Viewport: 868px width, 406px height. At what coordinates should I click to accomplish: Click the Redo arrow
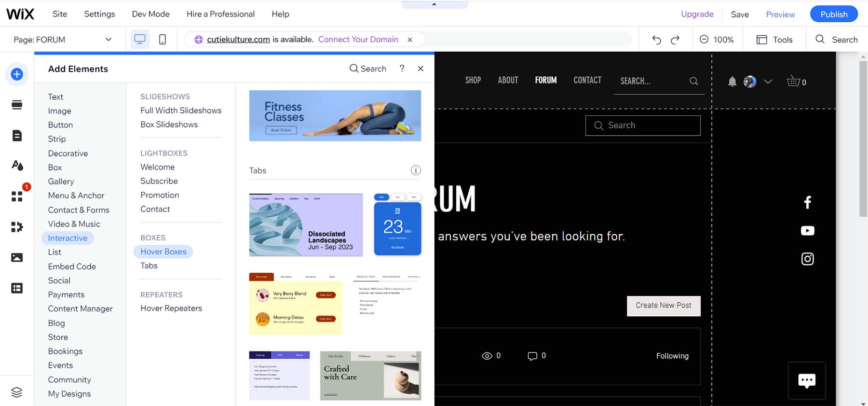click(x=675, y=40)
